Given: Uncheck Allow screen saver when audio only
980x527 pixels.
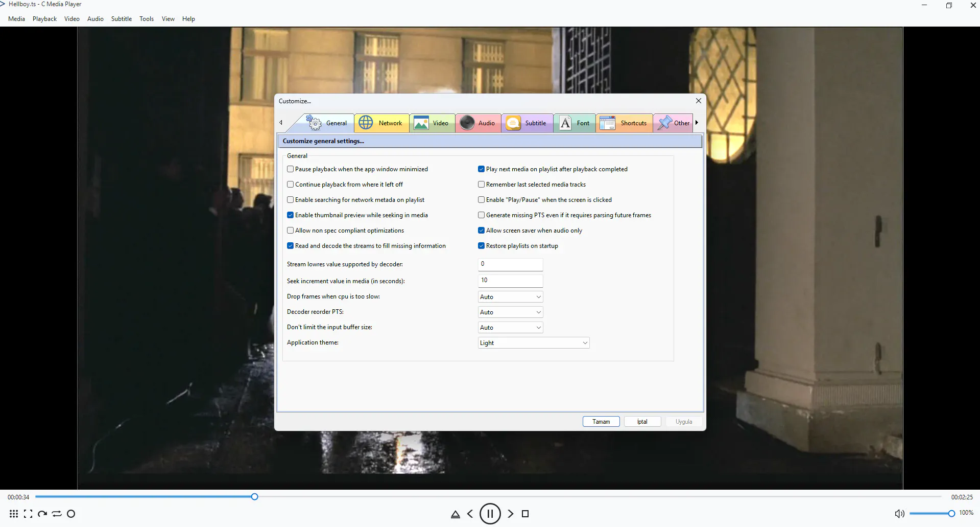Looking at the screenshot, I should pos(481,231).
